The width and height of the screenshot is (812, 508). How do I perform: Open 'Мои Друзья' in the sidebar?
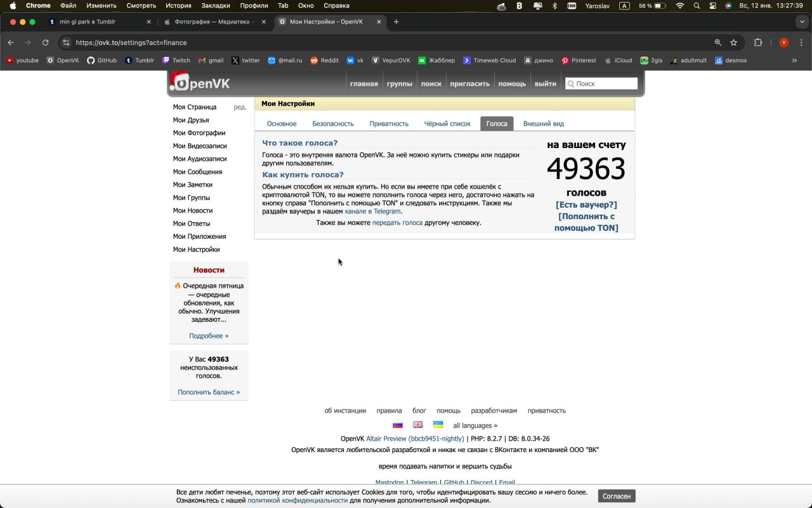191,120
